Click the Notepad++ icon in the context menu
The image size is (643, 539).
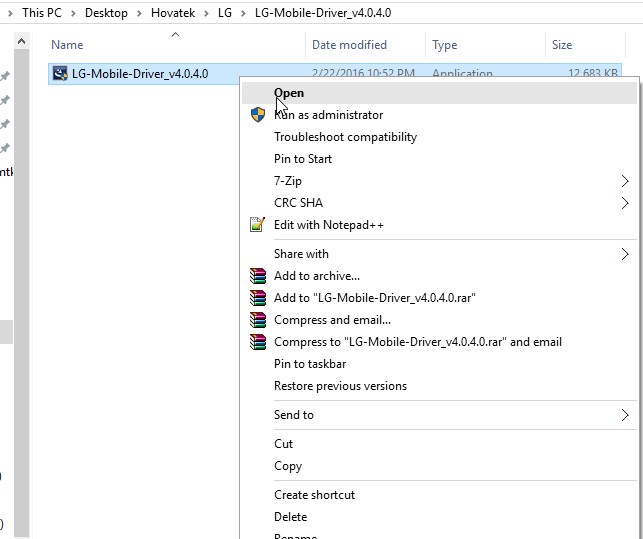[x=258, y=225]
